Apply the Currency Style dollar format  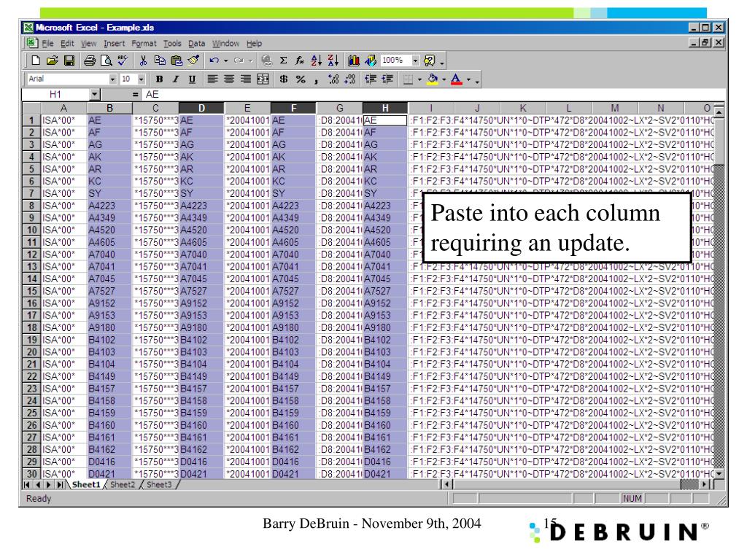pos(284,79)
